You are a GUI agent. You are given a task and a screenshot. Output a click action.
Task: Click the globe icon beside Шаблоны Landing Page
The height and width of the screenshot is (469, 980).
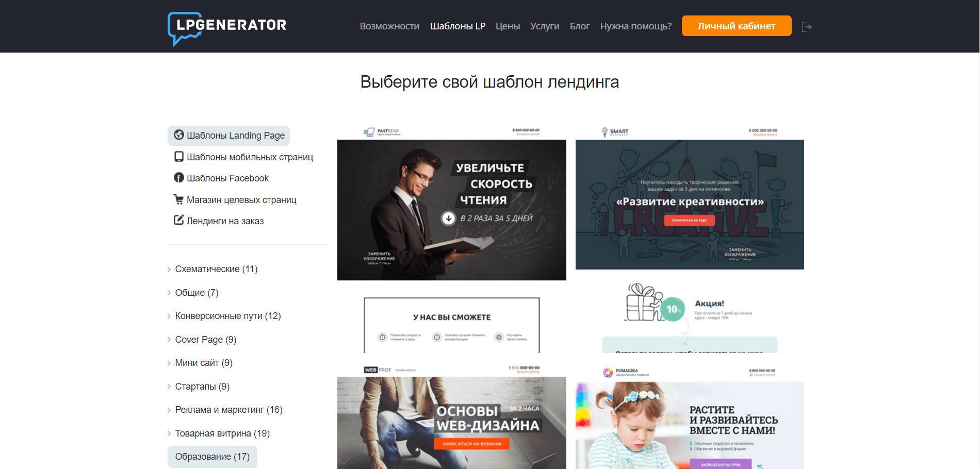click(x=179, y=135)
